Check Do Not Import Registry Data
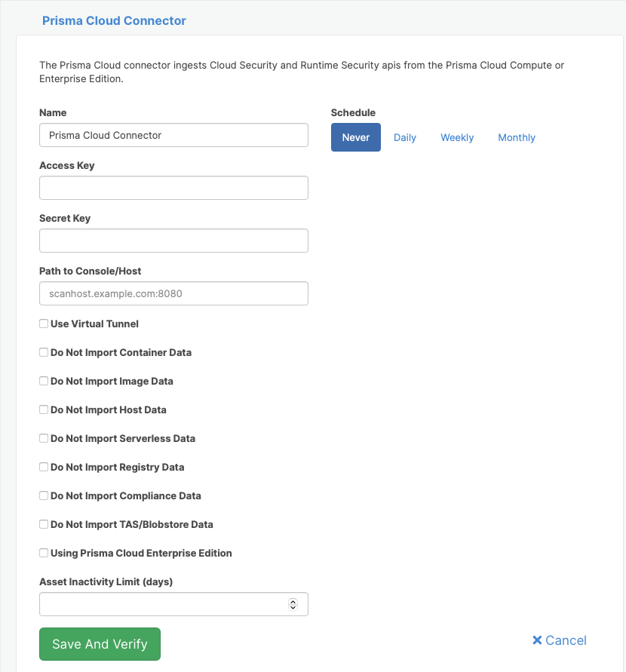The height and width of the screenshot is (672, 626). [x=44, y=467]
